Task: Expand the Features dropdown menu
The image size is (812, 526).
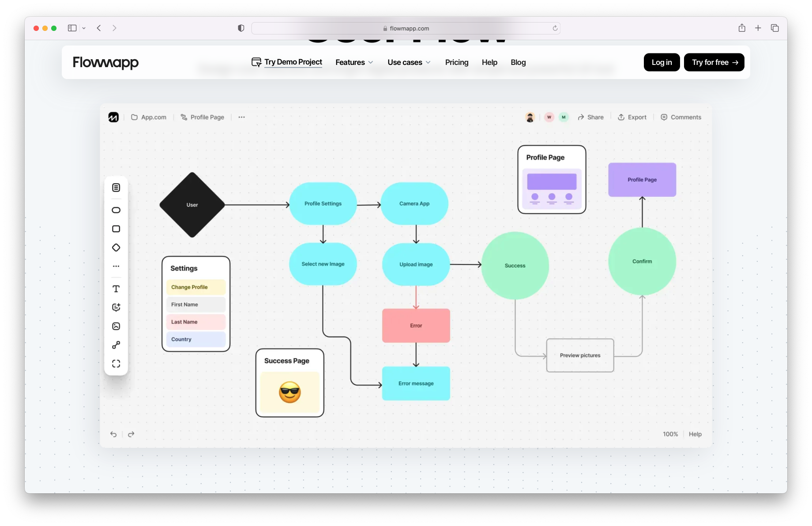Action: coord(354,62)
